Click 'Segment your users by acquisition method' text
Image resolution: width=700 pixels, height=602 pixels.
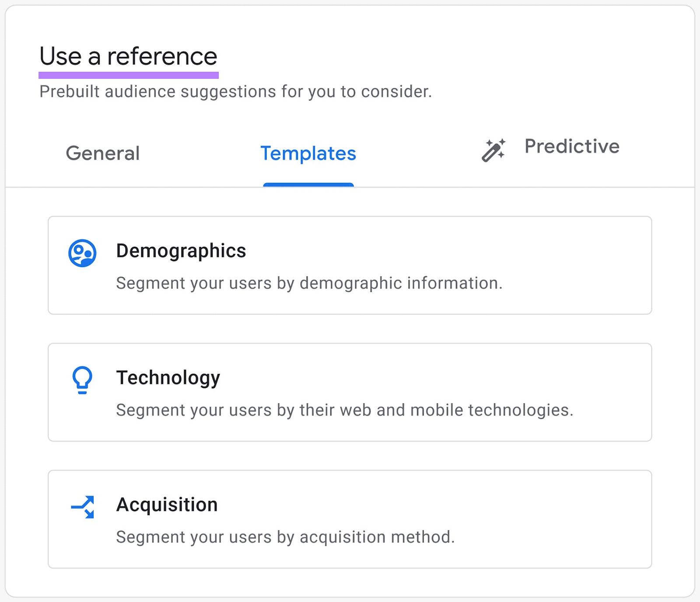(286, 537)
